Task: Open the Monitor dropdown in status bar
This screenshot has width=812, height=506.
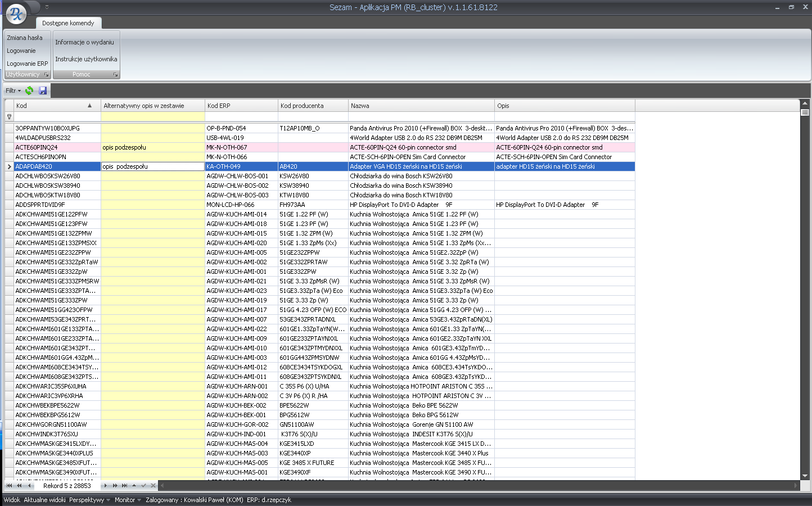Action: (128, 500)
